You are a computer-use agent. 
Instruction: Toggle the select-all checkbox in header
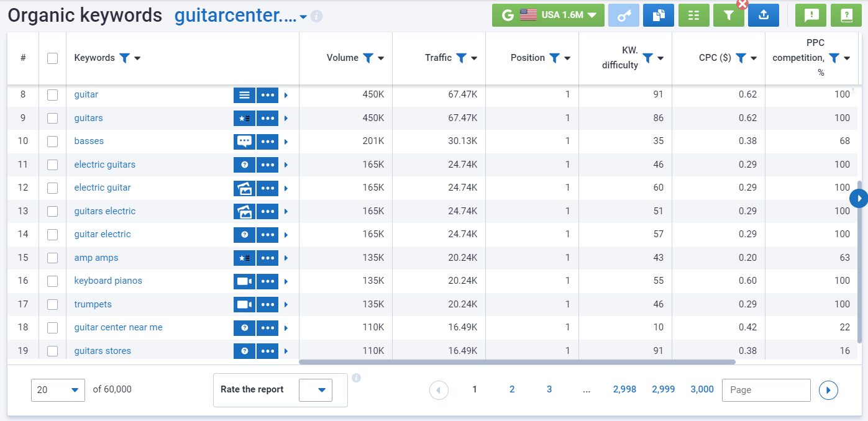point(52,58)
